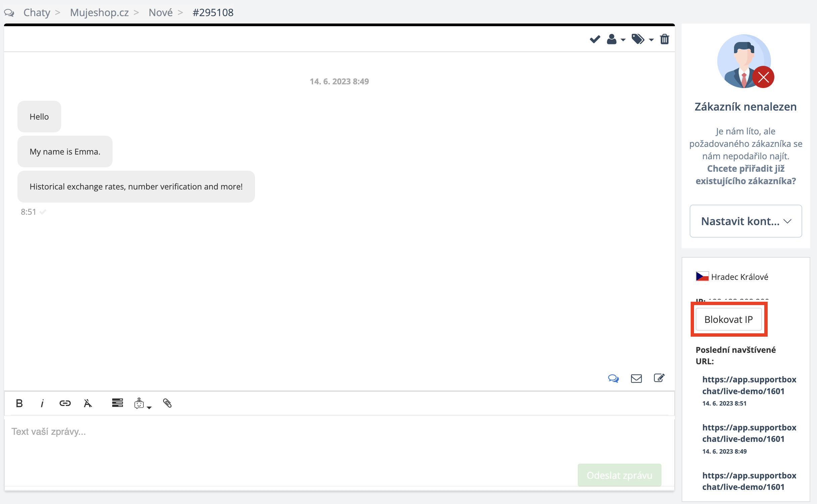Go to Chaty breadcrumb
This screenshot has width=817, height=504.
point(37,12)
